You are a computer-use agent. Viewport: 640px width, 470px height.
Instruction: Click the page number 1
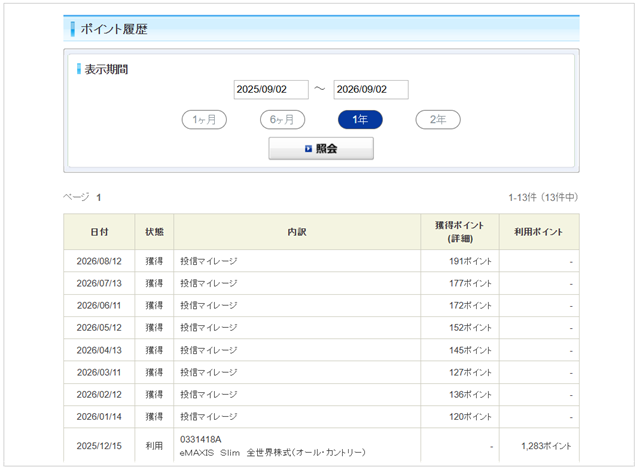(x=98, y=197)
